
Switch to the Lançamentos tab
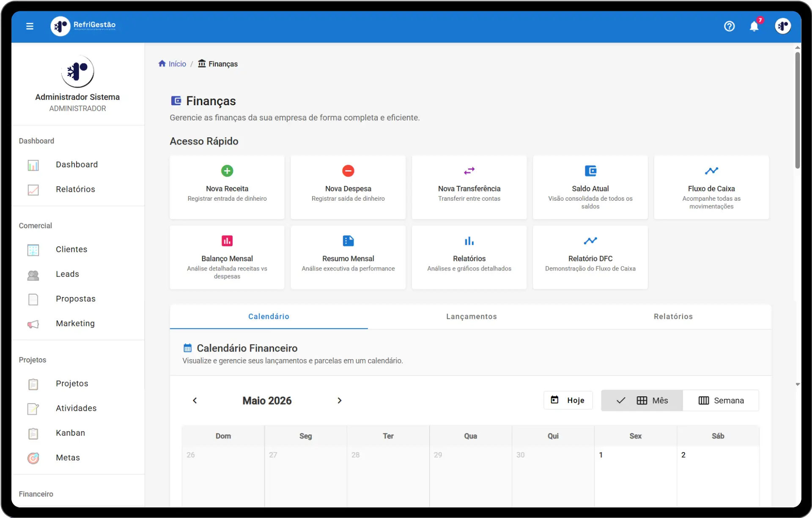pyautogui.click(x=471, y=316)
